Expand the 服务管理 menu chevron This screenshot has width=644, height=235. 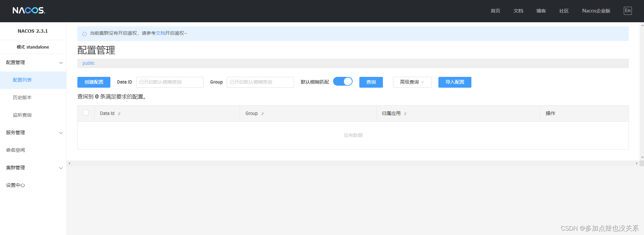[x=61, y=133]
